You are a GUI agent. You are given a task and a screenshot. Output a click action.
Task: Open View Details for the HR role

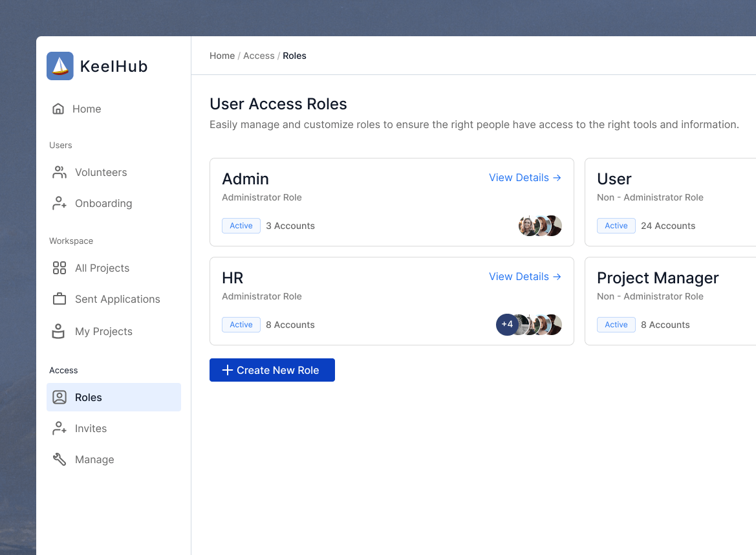point(524,276)
